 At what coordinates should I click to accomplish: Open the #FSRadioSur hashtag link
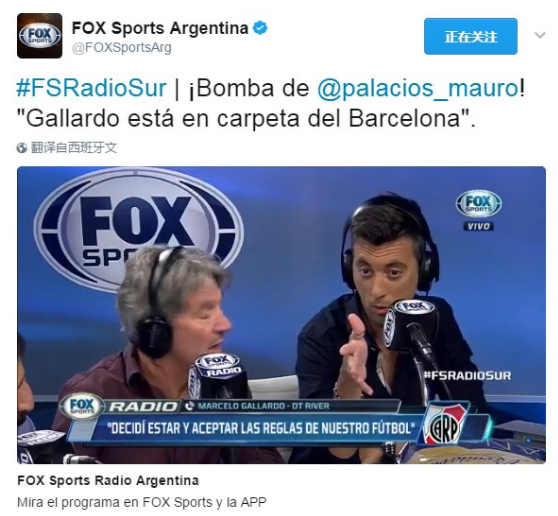[x=91, y=88]
